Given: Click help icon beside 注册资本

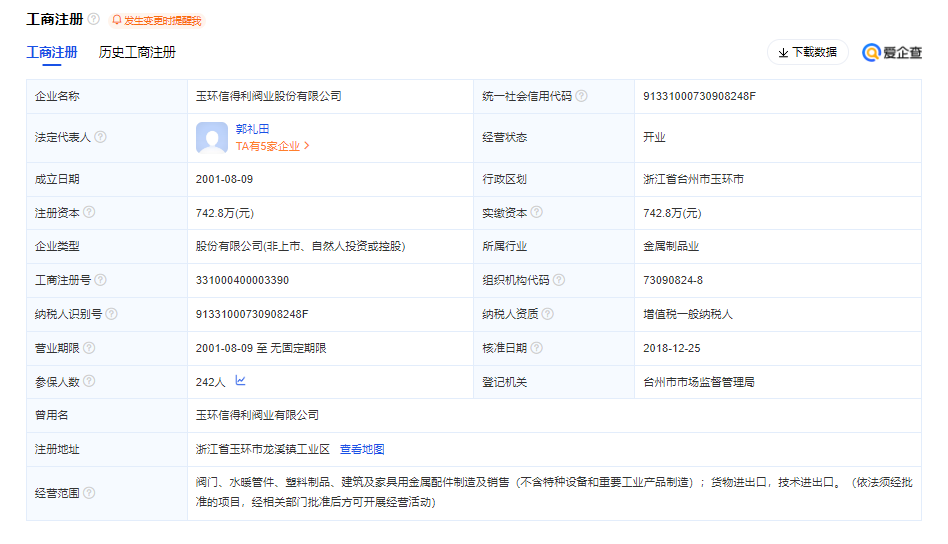Looking at the screenshot, I should (89, 212).
